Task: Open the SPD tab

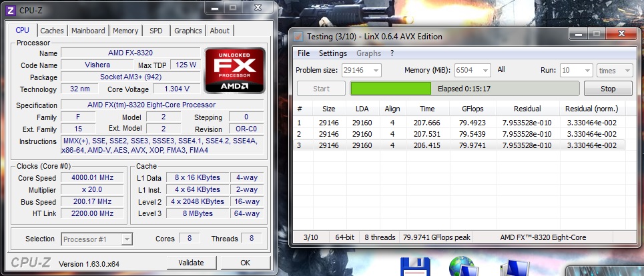Action: click(x=156, y=31)
